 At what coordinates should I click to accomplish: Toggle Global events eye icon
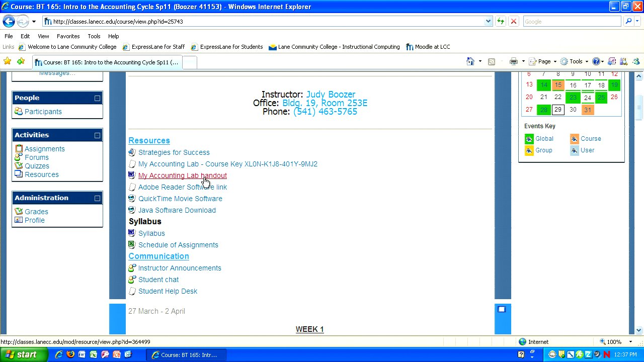[x=529, y=139]
